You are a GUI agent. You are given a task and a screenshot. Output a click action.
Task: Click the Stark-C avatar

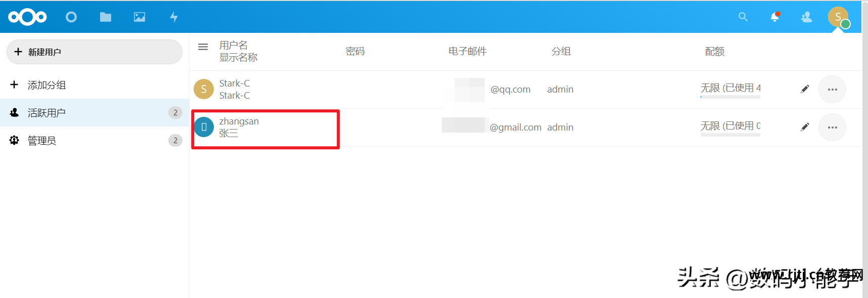pyautogui.click(x=204, y=89)
